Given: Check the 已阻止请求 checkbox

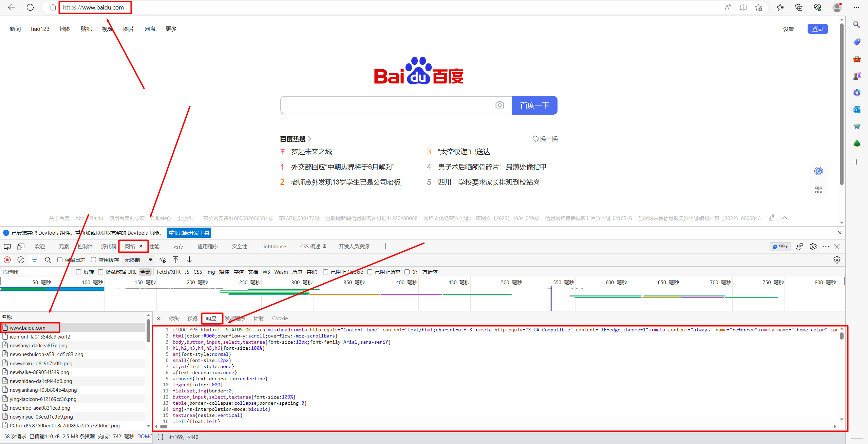Looking at the screenshot, I should (370, 272).
